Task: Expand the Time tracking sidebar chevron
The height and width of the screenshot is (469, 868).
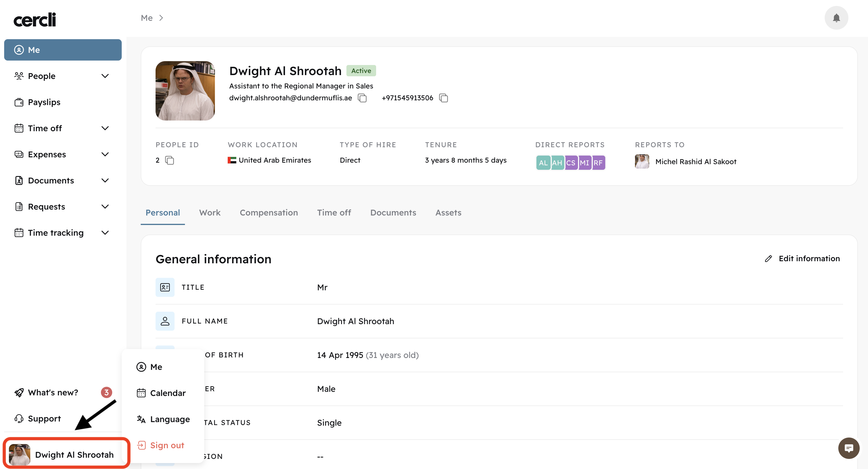Action: (105, 233)
